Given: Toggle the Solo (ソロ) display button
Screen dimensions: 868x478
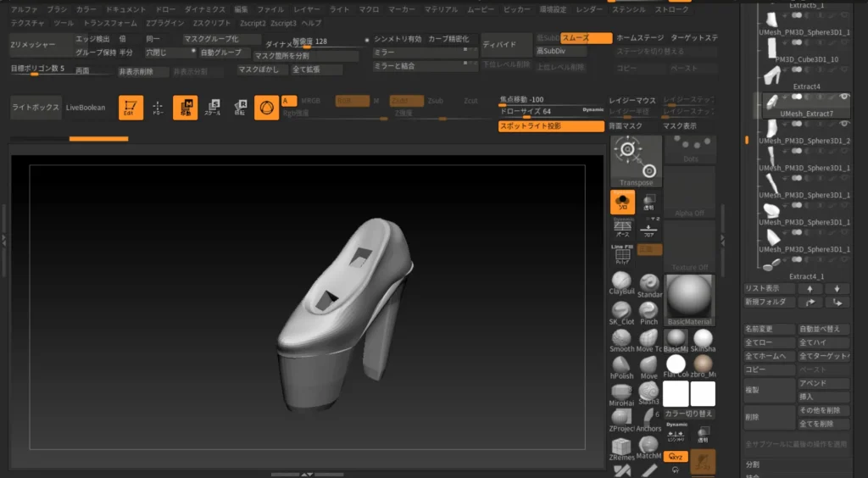Looking at the screenshot, I should 622,202.
